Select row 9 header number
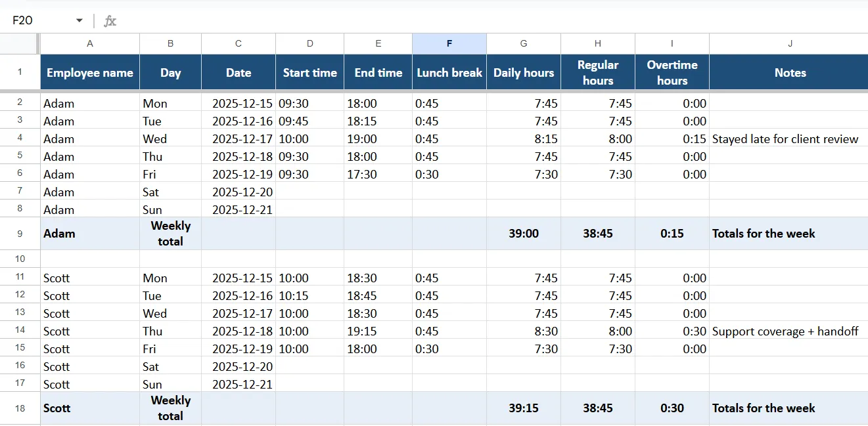868x426 pixels. tap(20, 234)
